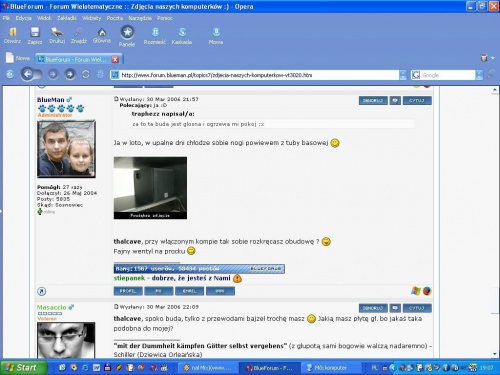The width and height of the screenshot is (500, 375).
Task: Click the eye icon button in BlueMan's post
Action: tap(395, 100)
